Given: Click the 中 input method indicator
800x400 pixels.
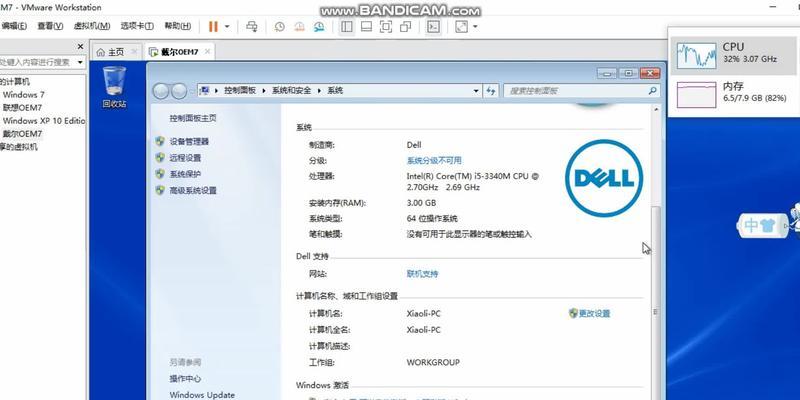Looking at the screenshot, I should [752, 225].
